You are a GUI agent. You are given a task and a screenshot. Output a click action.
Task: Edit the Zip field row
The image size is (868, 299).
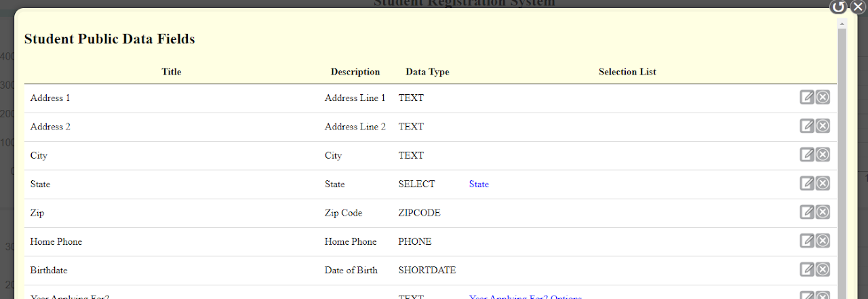(807, 212)
